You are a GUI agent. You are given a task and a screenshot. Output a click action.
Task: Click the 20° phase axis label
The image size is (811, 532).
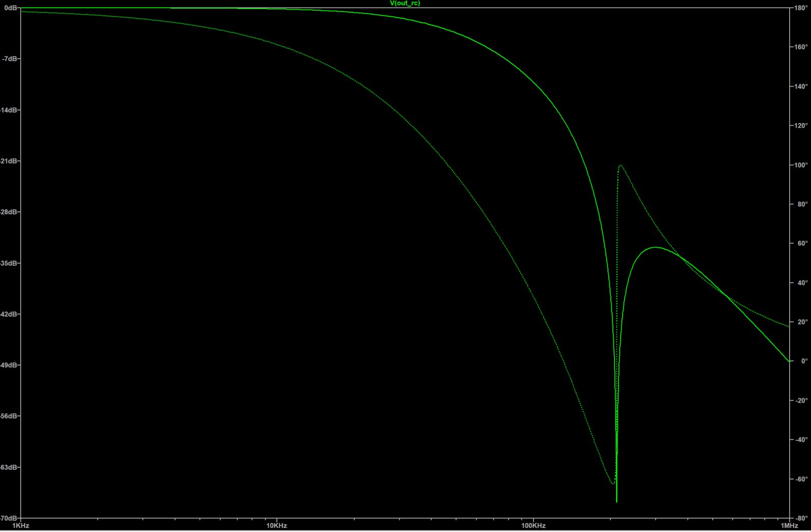tap(802, 322)
